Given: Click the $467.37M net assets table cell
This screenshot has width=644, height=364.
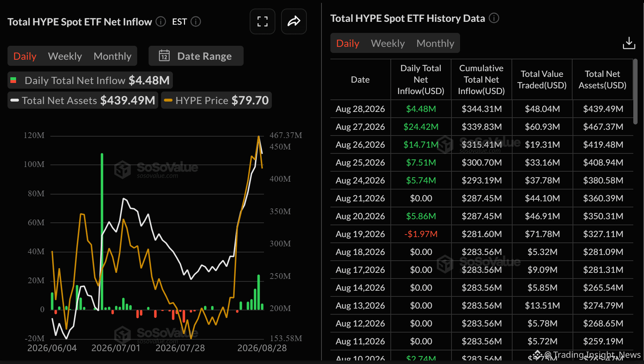Looking at the screenshot, I should pos(603,127).
